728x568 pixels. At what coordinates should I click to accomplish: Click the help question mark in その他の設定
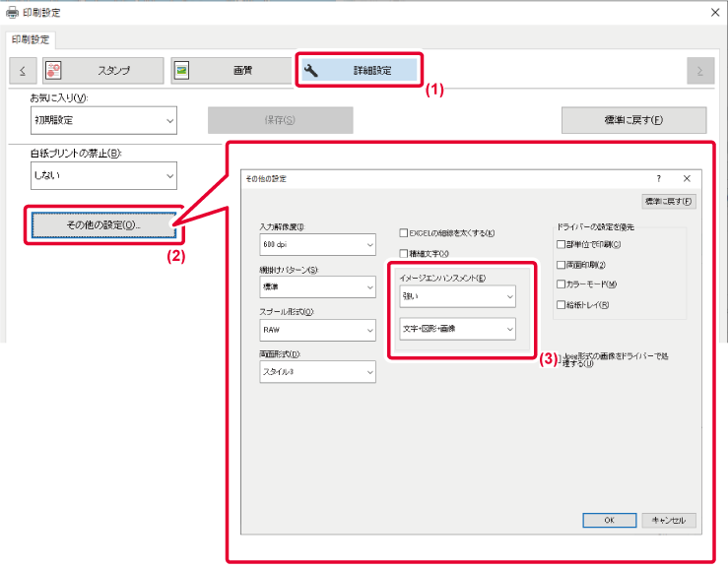(x=658, y=178)
